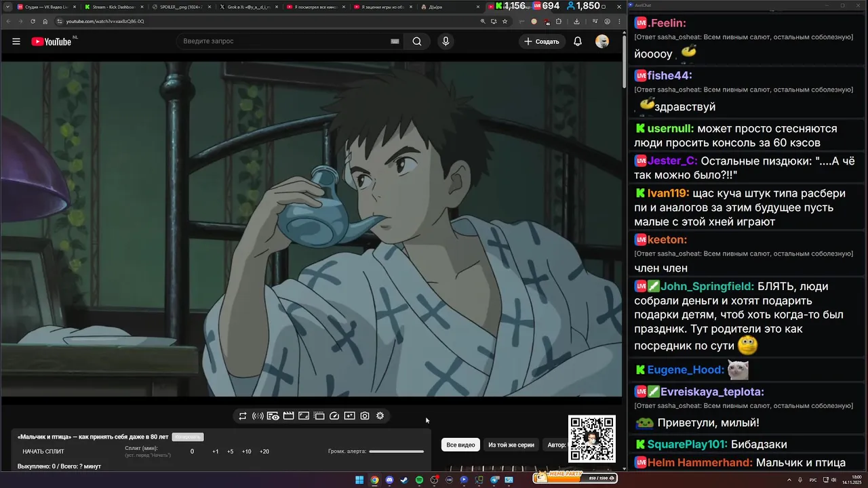Open the Windows Start menu

(359, 480)
